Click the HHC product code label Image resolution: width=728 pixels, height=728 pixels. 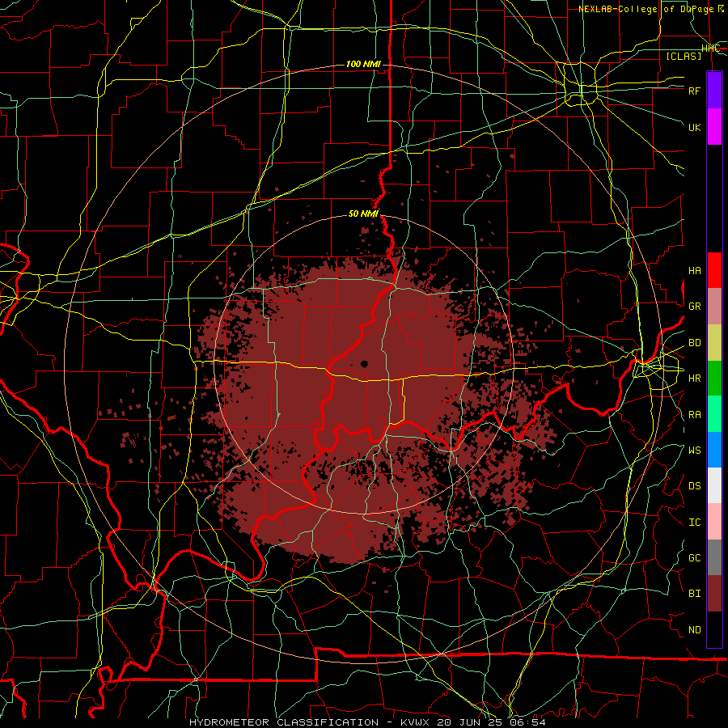pyautogui.click(x=710, y=48)
